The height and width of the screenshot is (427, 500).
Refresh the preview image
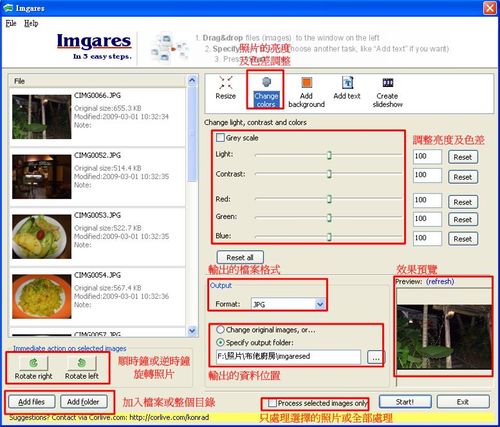pyautogui.click(x=440, y=282)
